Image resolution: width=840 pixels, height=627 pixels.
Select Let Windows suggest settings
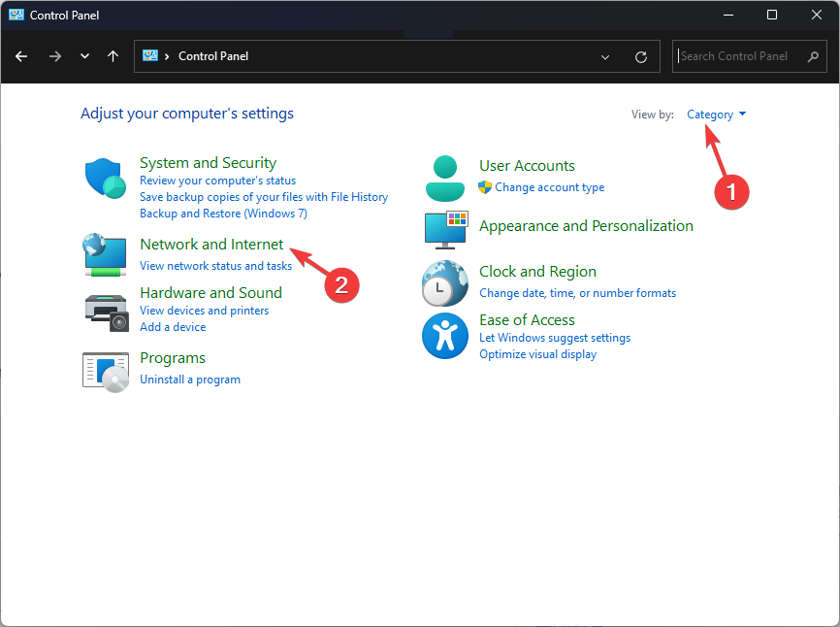555,338
